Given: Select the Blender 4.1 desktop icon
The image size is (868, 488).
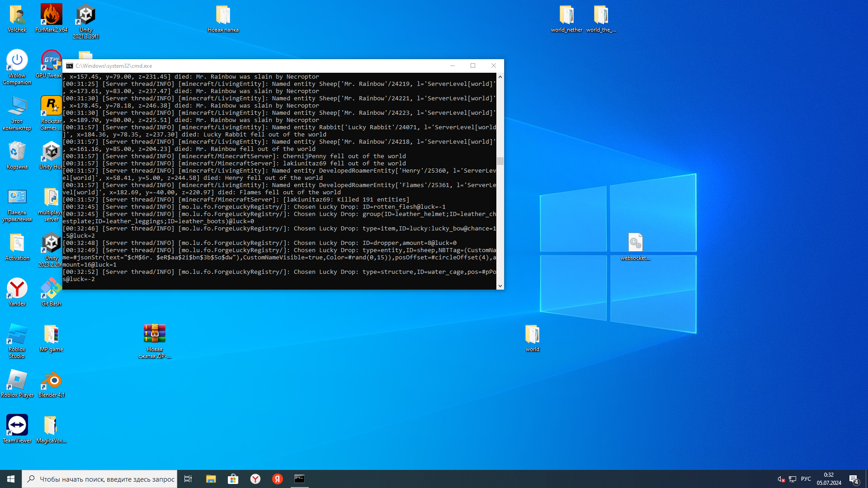Looking at the screenshot, I should (51, 381).
